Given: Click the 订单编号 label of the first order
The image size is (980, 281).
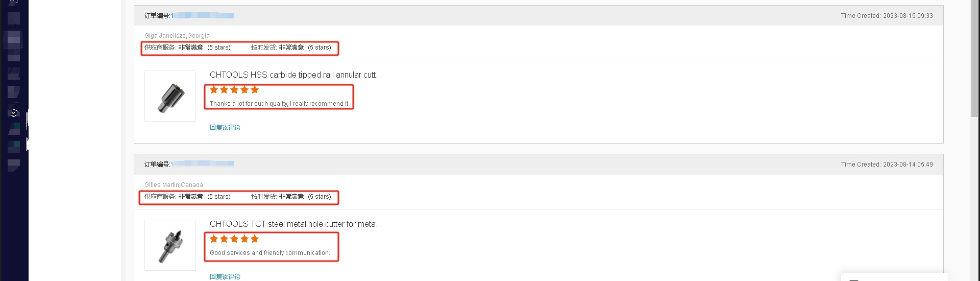Looking at the screenshot, I should tap(157, 16).
